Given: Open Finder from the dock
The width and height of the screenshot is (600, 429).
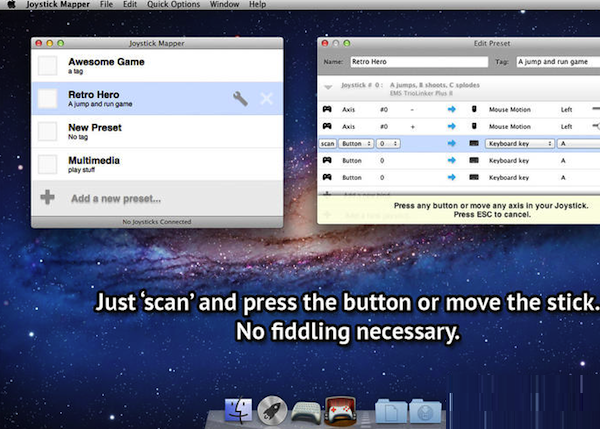Looking at the screenshot, I should [238, 411].
